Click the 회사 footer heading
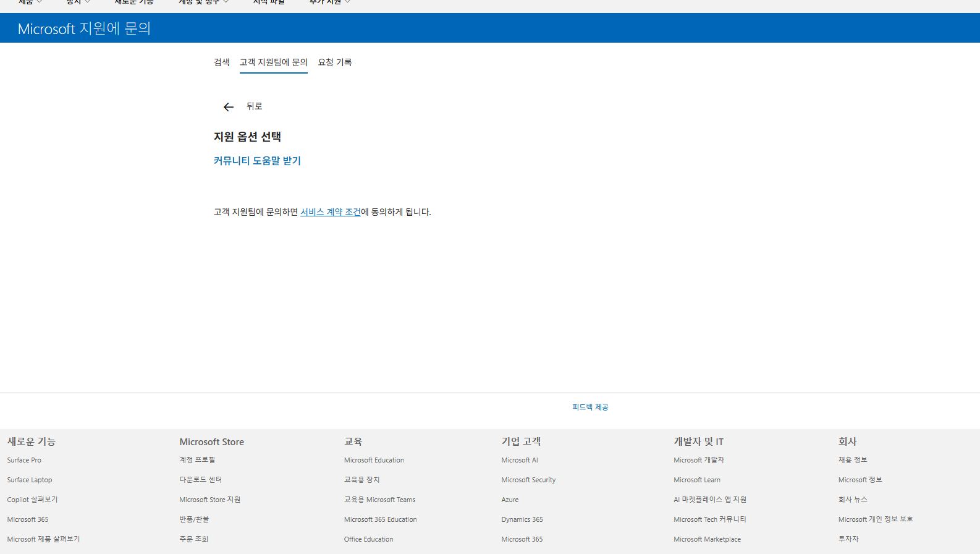Image resolution: width=980 pixels, height=554 pixels. coord(848,441)
